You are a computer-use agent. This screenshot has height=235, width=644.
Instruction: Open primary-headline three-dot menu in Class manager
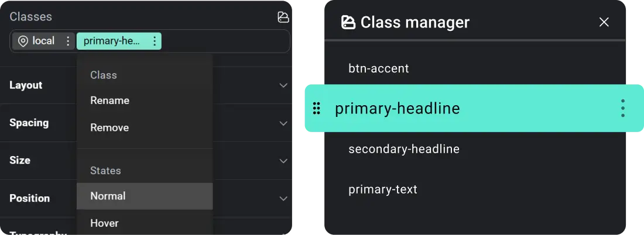pyautogui.click(x=622, y=108)
